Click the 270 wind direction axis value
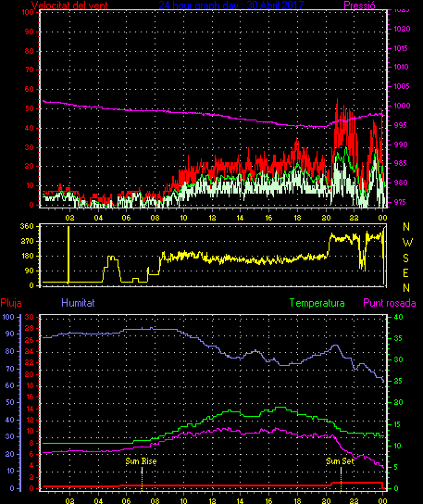This screenshot has height=504, width=423. tap(27, 241)
